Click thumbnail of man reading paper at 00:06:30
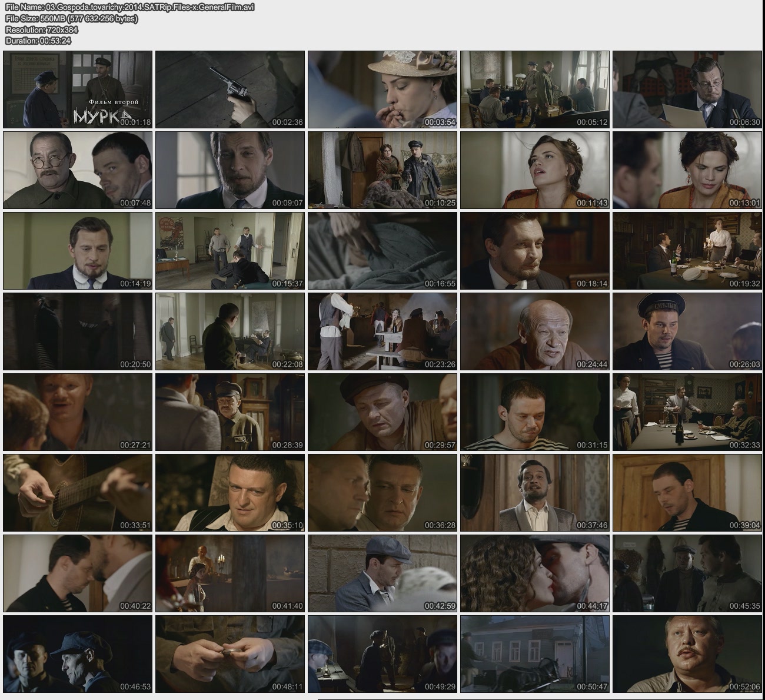This screenshot has height=700, width=765. pyautogui.click(x=687, y=89)
